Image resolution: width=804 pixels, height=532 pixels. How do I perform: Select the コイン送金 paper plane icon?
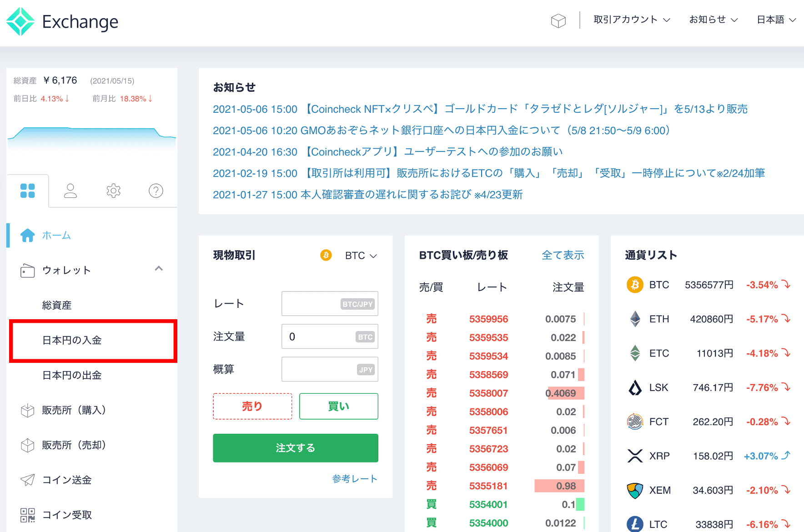coord(27,480)
